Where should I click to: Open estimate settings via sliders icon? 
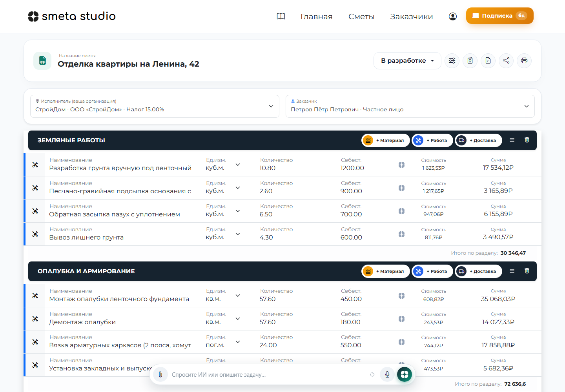pyautogui.click(x=452, y=61)
